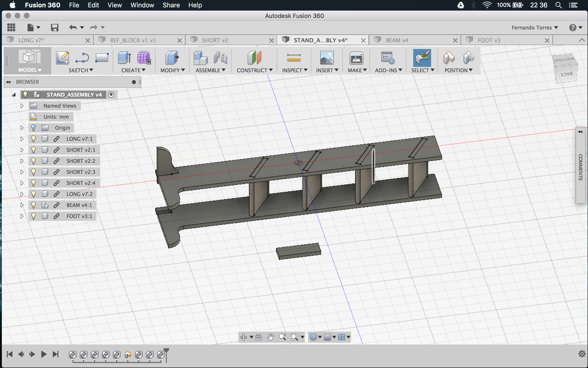Click the Select tool icon
Screen dimensions: 588x368
422,58
